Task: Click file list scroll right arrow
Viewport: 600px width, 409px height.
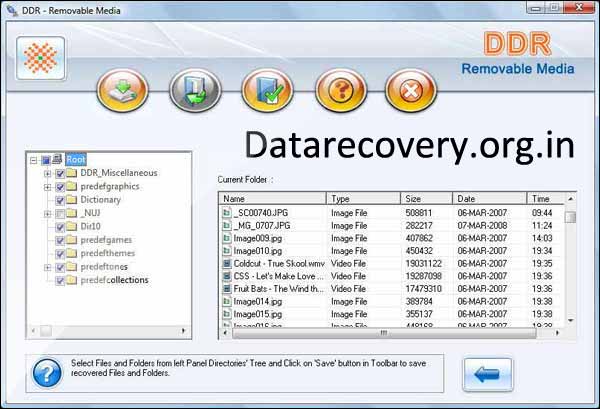Action: click(557, 333)
